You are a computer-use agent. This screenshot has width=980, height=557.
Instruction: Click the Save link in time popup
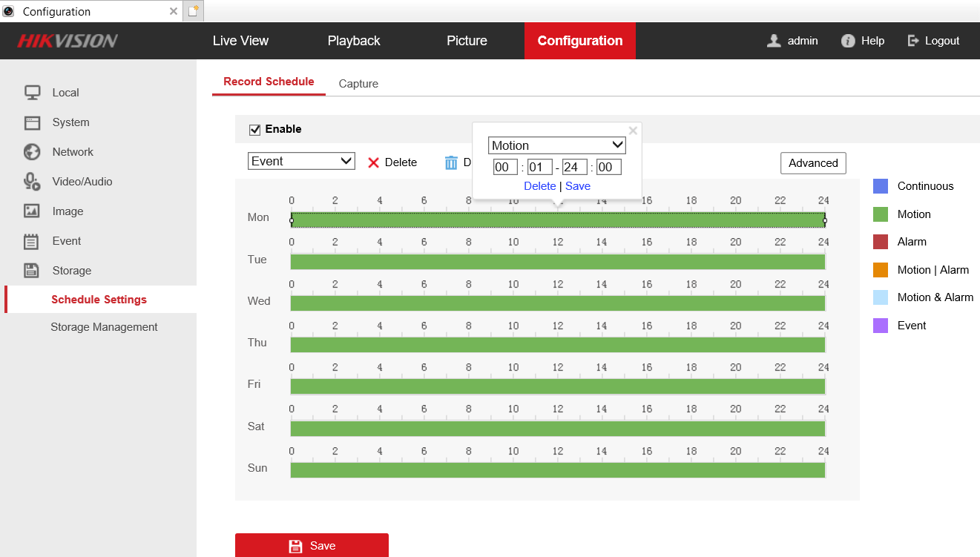(x=578, y=186)
